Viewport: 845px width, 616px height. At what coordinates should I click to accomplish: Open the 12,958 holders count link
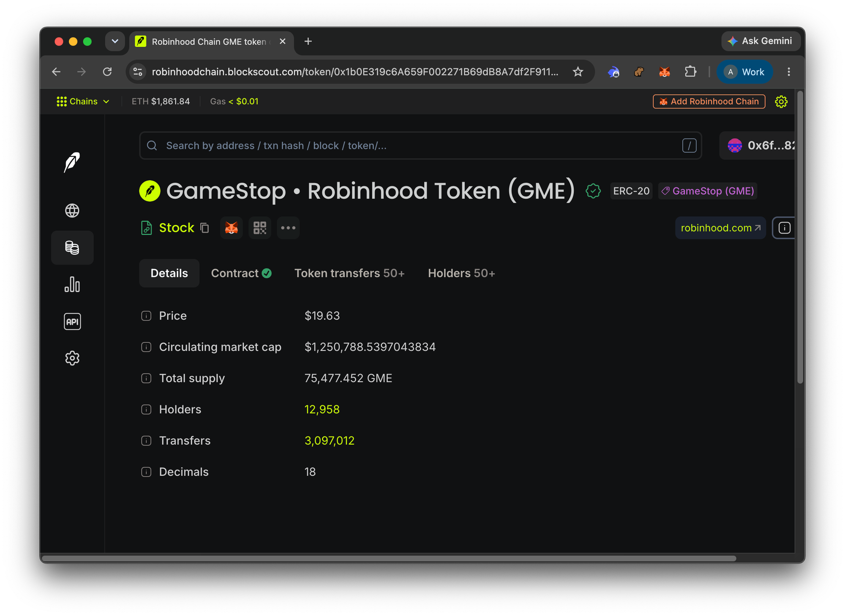point(322,410)
